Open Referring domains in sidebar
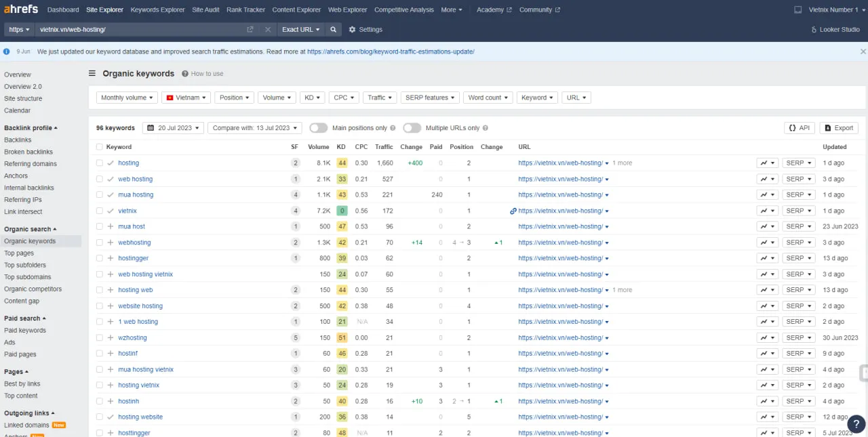The height and width of the screenshot is (437, 868). [x=31, y=164]
